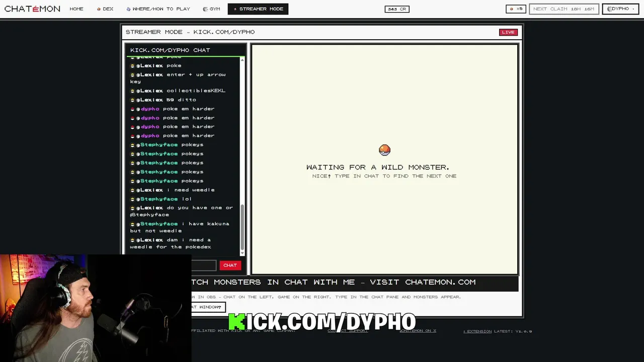This screenshot has width=644, height=362.
Task: Open the Dex page
Action: (105, 9)
